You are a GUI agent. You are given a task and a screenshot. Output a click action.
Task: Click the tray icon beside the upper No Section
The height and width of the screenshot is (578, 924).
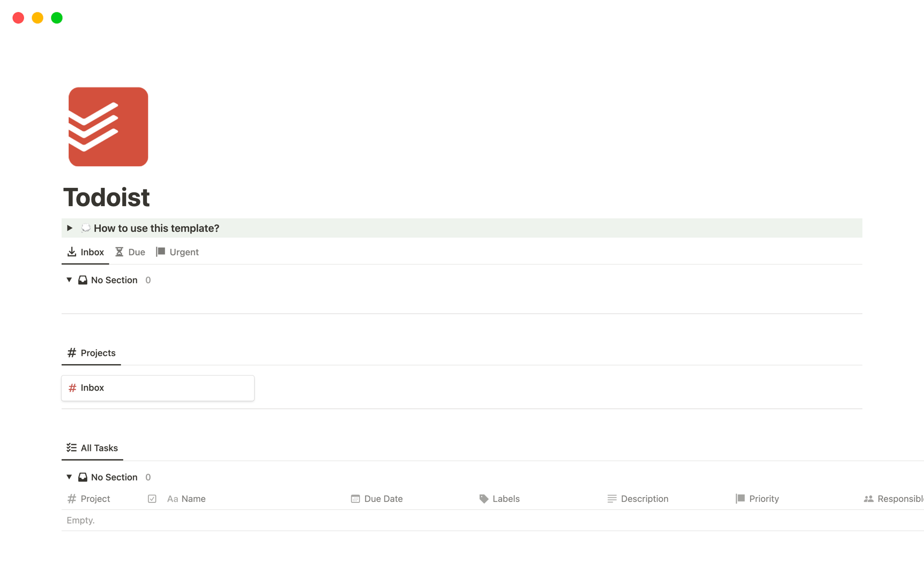click(83, 280)
